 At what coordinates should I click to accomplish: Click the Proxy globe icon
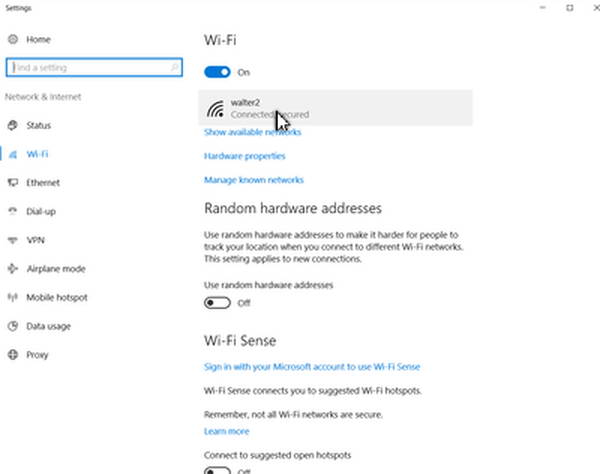(x=13, y=355)
